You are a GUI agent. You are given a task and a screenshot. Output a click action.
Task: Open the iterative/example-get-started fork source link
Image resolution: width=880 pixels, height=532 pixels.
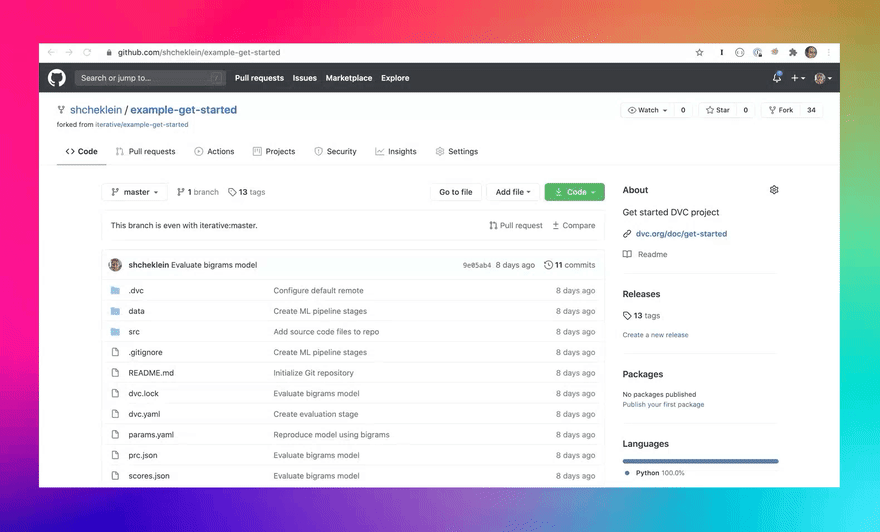[x=141, y=125]
